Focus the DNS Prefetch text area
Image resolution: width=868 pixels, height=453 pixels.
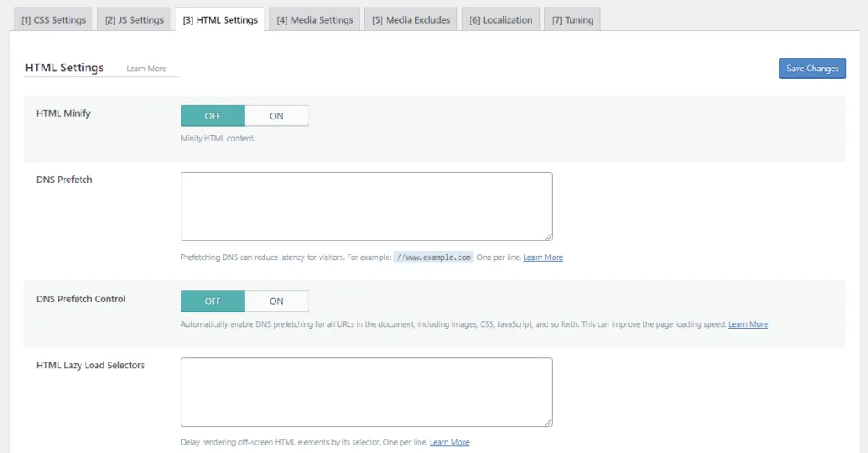366,206
